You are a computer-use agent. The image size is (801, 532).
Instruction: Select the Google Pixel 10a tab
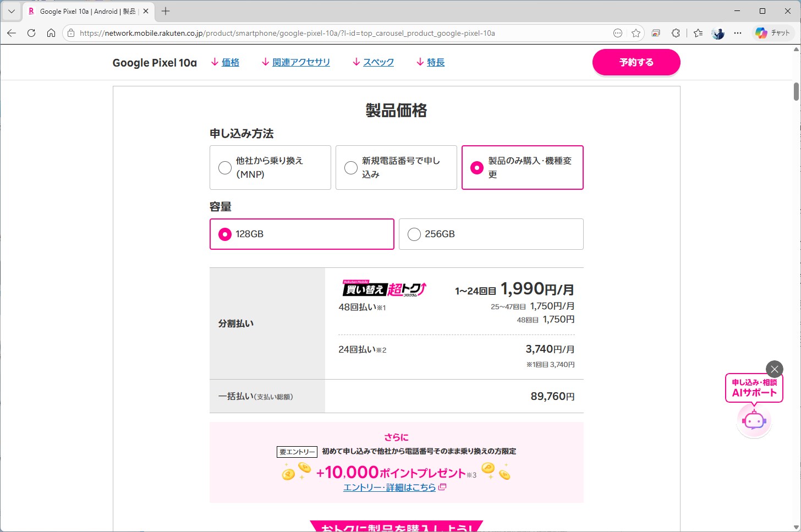tap(88, 11)
